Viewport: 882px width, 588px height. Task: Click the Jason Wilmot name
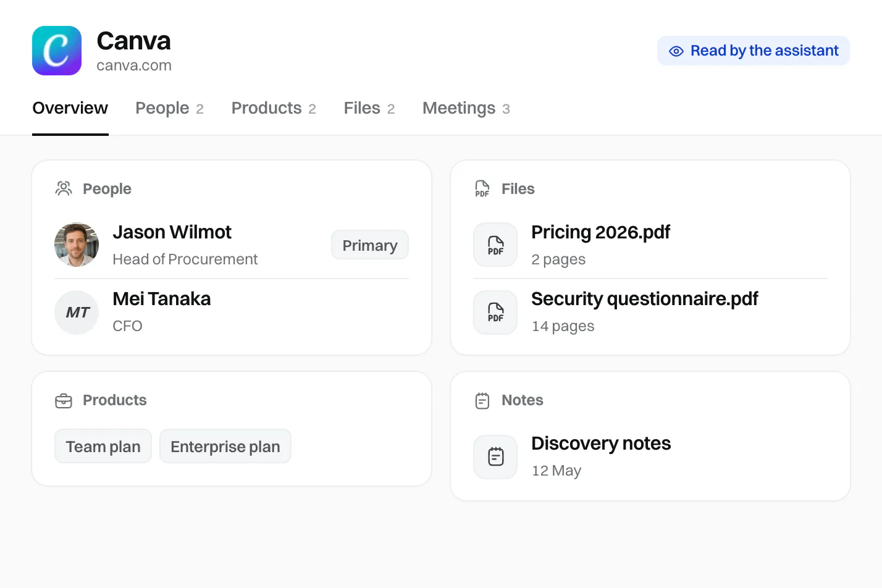172,232
